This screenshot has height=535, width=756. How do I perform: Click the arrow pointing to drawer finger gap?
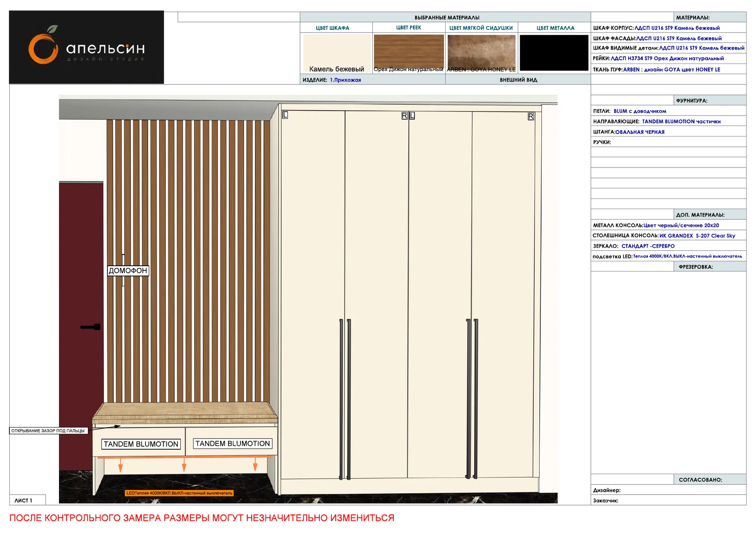pos(107,427)
